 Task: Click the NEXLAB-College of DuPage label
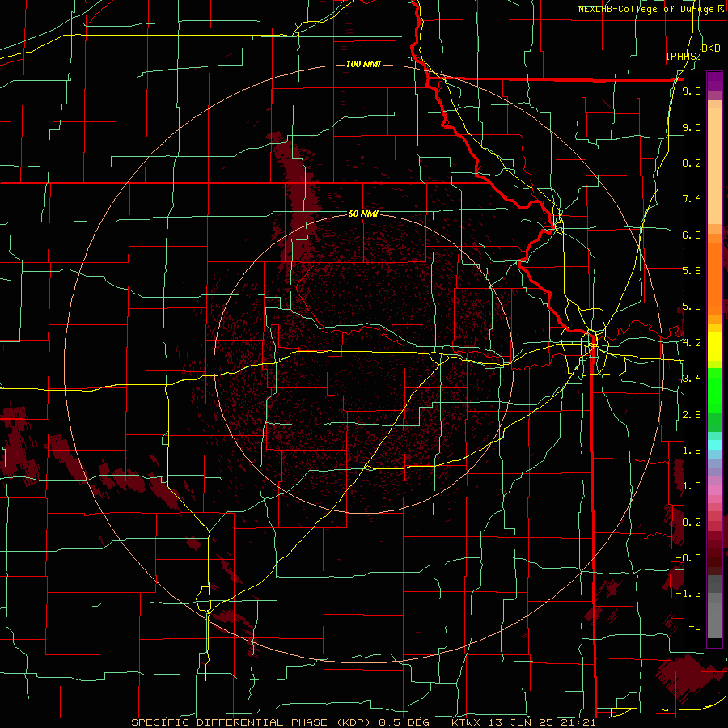tap(647, 9)
